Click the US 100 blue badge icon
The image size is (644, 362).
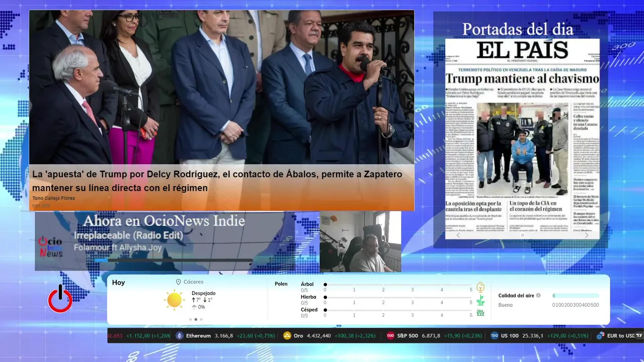pos(495,336)
